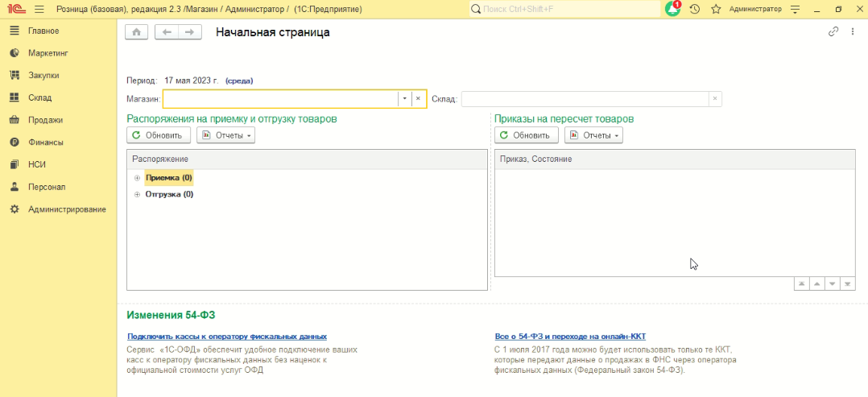Click the (среда) period link
Screen dimensions: 868x397
click(x=239, y=81)
